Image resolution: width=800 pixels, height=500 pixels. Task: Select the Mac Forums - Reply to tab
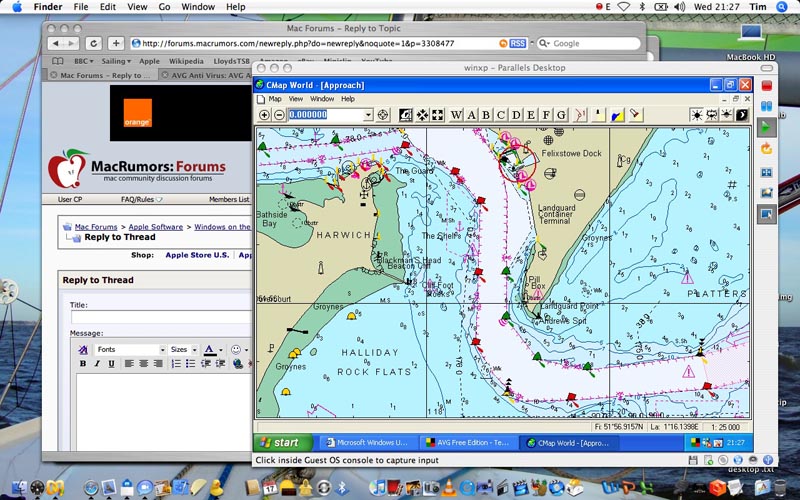pos(103,75)
